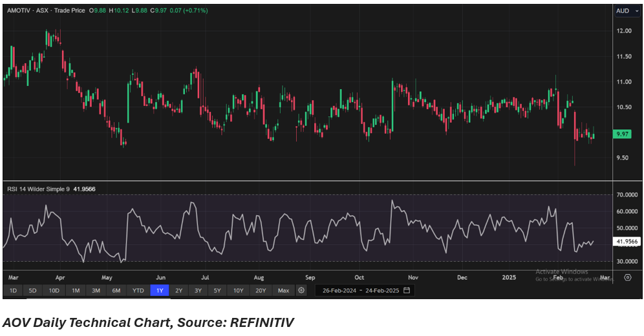Viewport: 644px width, 336px height.
Task: Select the 1M time range
Action: coord(76,291)
